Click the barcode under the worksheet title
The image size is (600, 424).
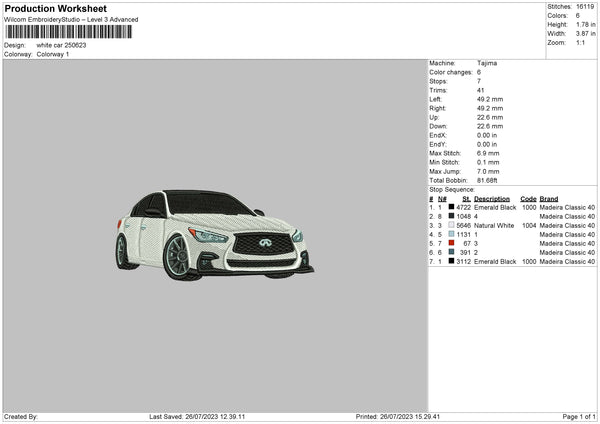[67, 33]
